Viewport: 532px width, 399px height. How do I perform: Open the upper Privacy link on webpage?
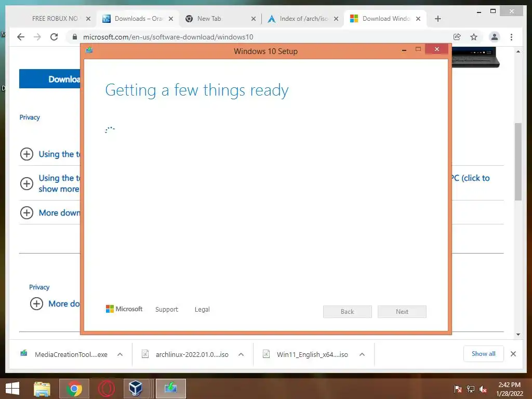30,117
